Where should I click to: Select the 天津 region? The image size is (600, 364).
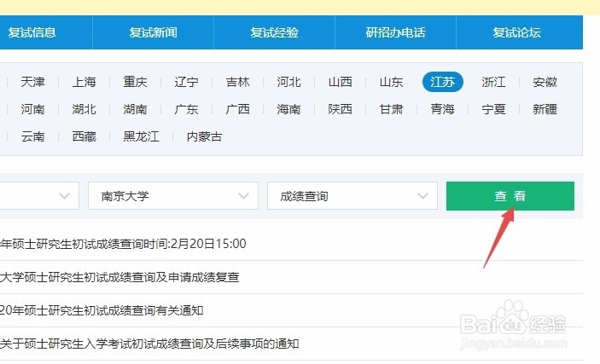32,82
